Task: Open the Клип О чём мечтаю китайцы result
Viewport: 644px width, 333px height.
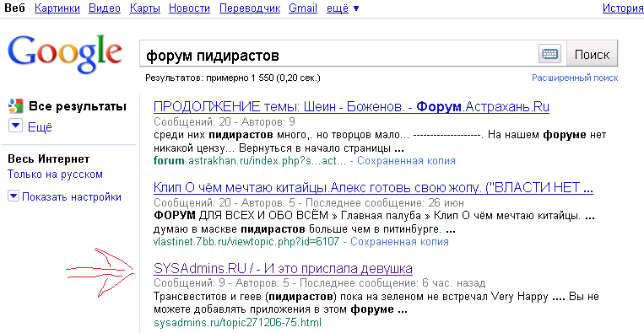Action: (373, 188)
